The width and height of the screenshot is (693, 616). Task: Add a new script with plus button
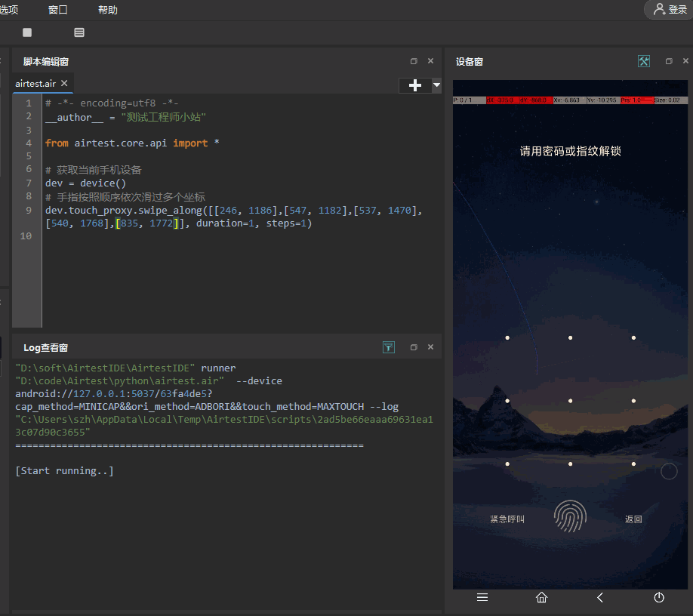point(414,85)
